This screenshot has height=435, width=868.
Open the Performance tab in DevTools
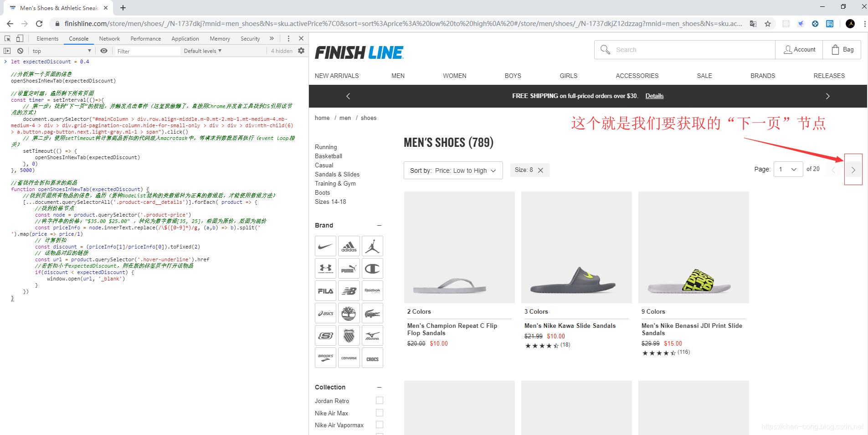coord(146,39)
